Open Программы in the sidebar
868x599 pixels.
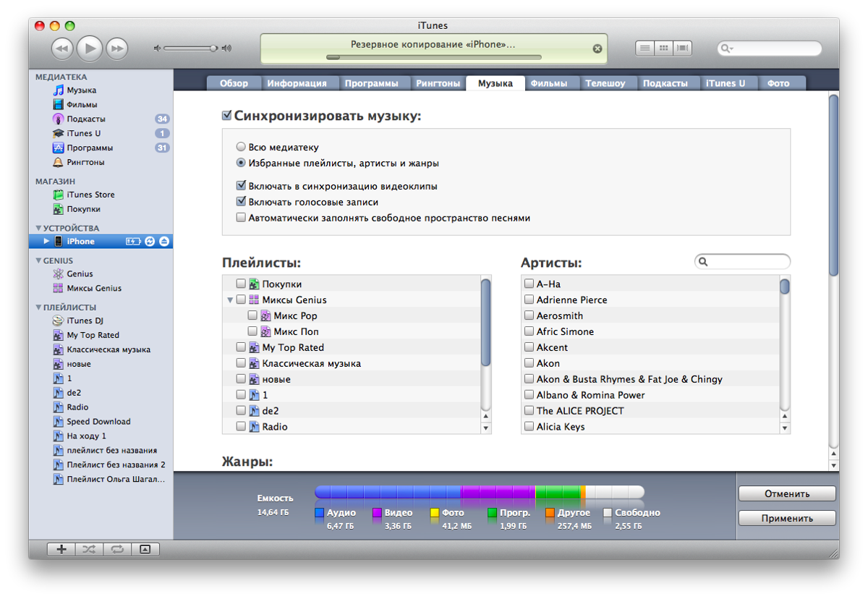click(90, 148)
